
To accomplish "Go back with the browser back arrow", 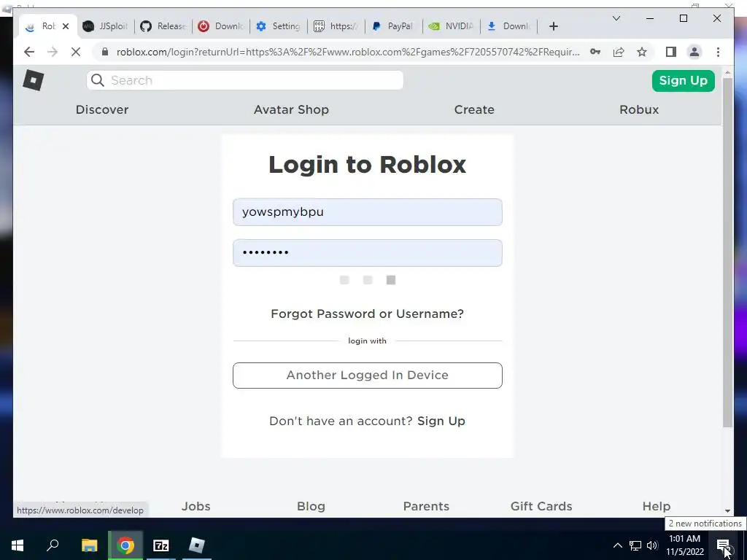I will 29,52.
